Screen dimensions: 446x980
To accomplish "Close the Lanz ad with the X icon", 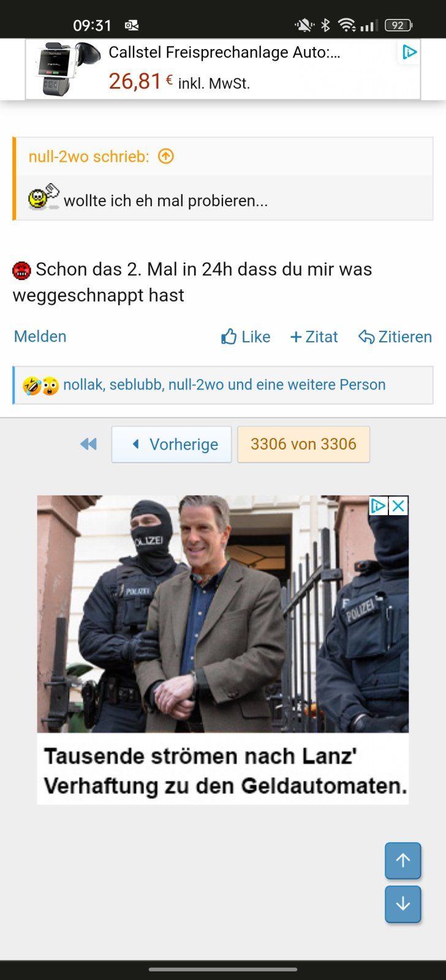I will (398, 506).
